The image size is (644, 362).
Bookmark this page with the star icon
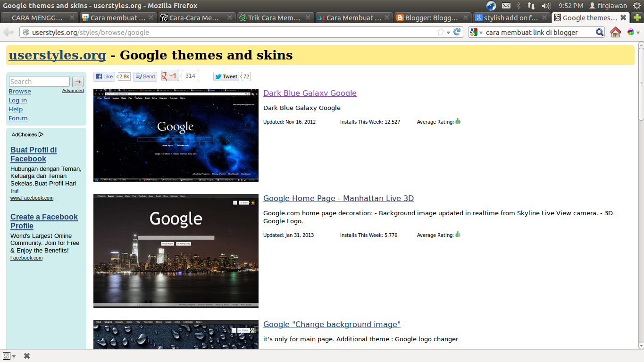(x=441, y=32)
